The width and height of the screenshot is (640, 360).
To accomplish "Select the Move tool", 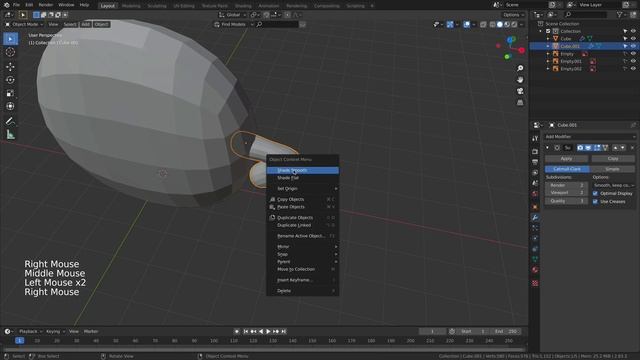I will [x=10, y=66].
